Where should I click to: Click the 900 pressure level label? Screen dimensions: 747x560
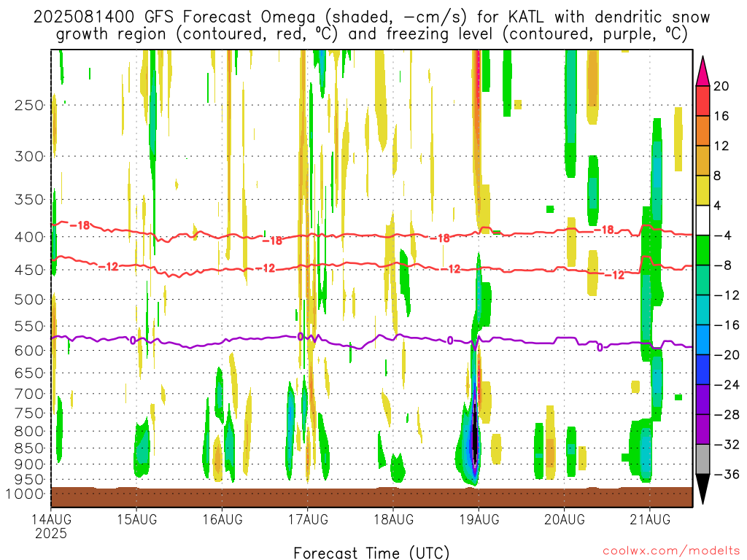tap(29, 464)
